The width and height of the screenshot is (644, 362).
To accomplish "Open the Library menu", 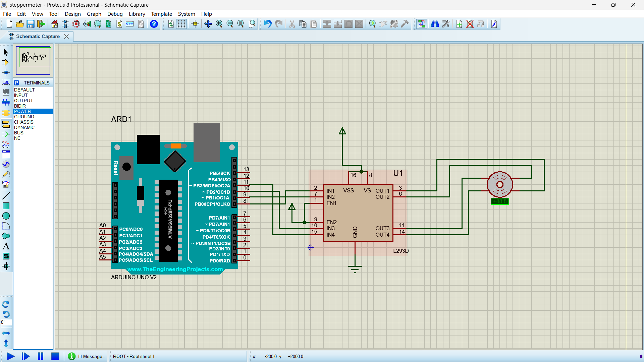I will [137, 14].
